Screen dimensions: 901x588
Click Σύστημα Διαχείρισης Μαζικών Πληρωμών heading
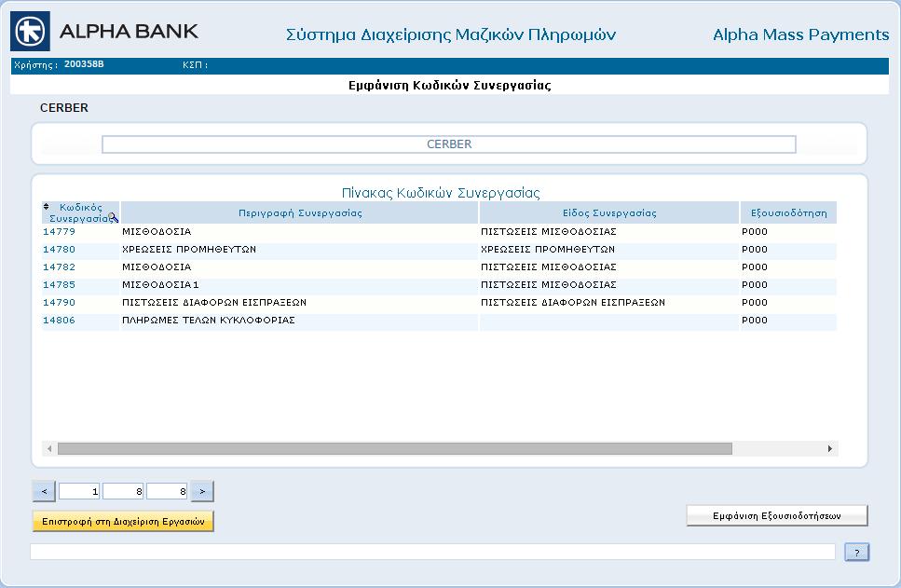[451, 35]
